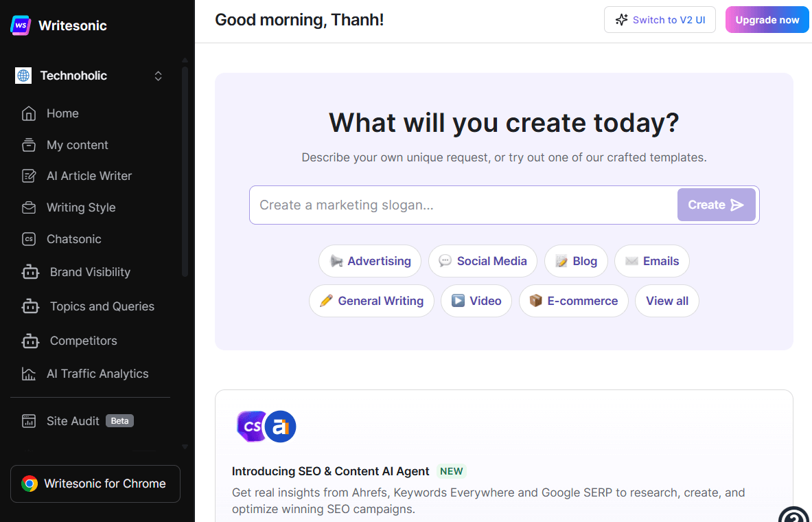This screenshot has width=812, height=522.
Task: Click the Brand Visibility robot icon
Action: tap(30, 272)
